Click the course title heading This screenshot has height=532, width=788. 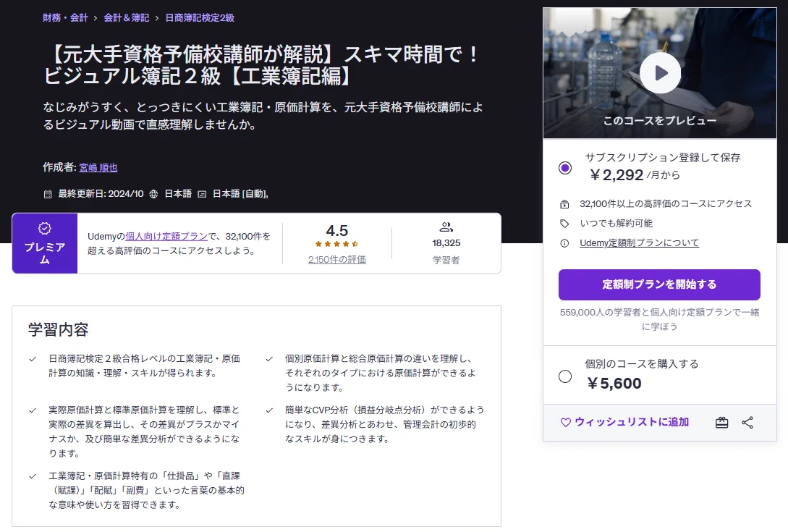tap(261, 65)
